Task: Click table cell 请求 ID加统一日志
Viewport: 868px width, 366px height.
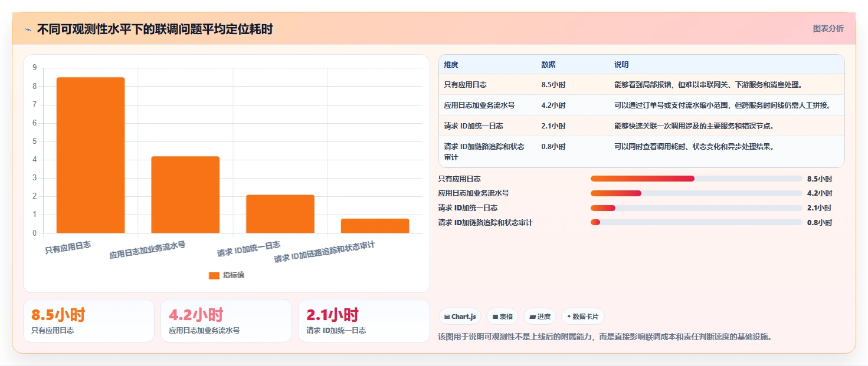Action: pos(474,126)
